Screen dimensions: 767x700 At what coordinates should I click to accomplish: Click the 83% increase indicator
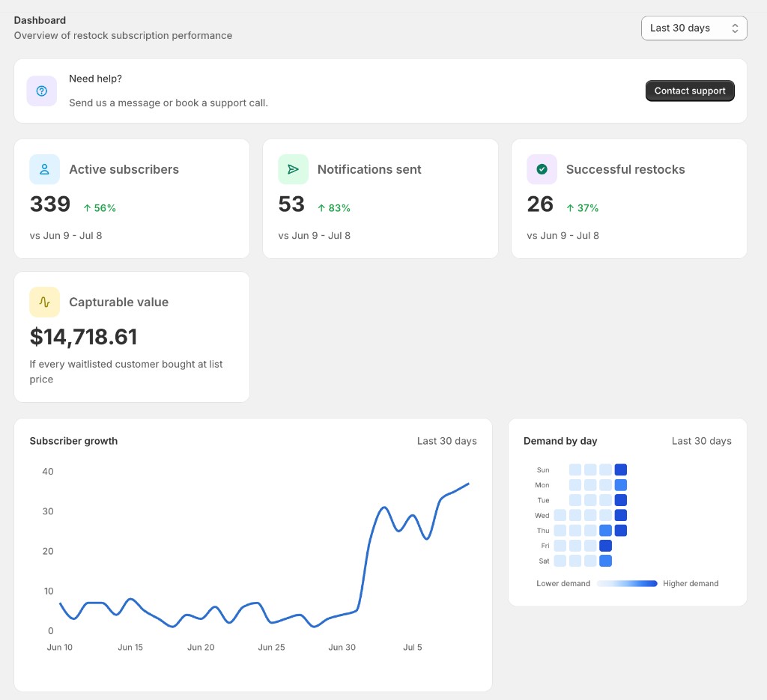click(333, 208)
